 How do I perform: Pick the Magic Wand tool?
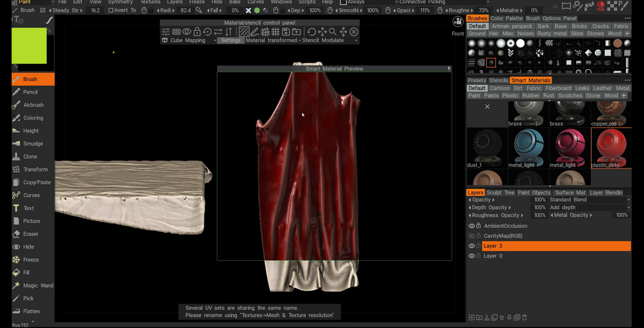point(38,285)
